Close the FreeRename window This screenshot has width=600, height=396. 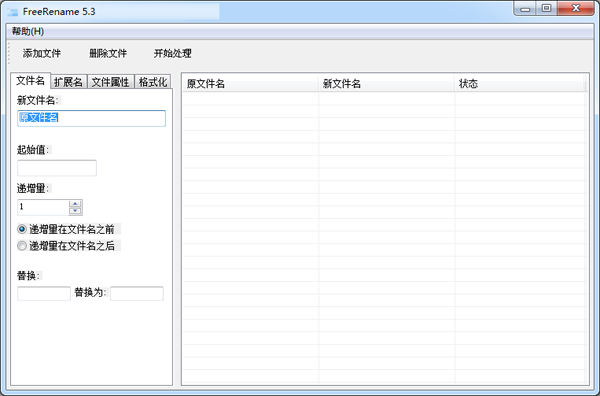click(576, 8)
